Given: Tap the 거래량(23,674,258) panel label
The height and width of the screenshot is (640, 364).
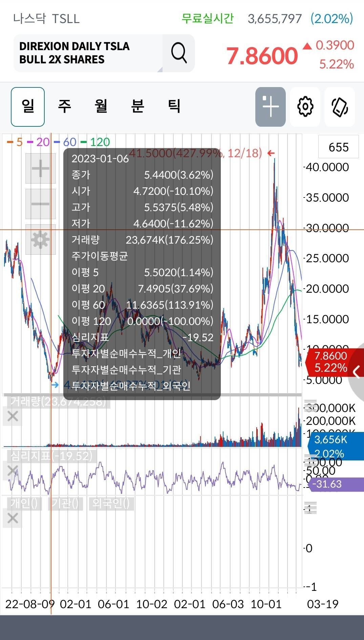Looking at the screenshot, I should pos(58,401).
